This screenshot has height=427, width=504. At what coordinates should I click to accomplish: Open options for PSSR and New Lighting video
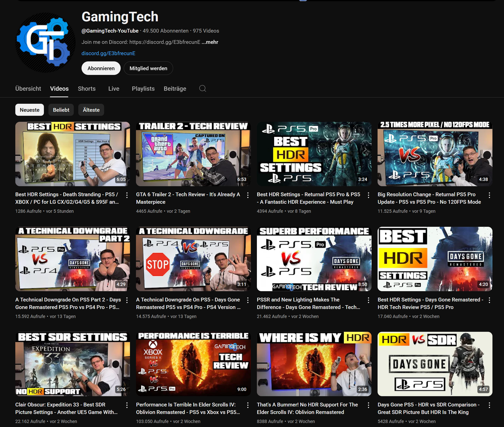click(368, 300)
